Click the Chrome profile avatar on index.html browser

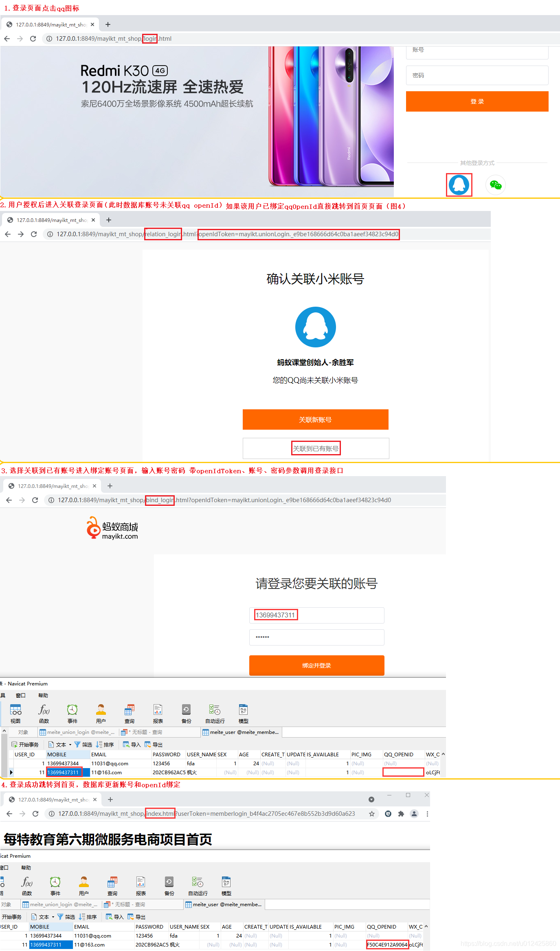tap(414, 814)
